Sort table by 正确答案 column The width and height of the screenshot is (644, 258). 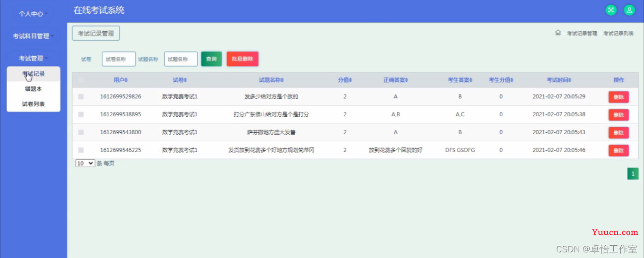pos(396,80)
